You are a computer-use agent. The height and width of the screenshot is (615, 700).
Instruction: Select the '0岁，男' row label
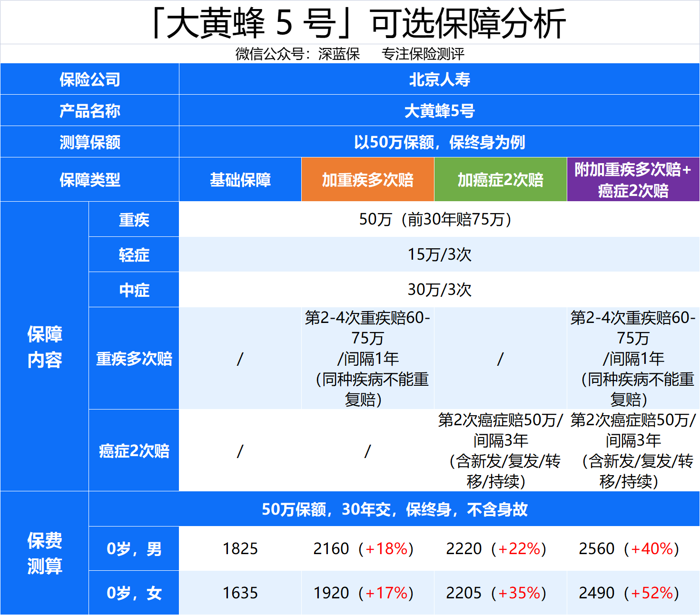(134, 548)
